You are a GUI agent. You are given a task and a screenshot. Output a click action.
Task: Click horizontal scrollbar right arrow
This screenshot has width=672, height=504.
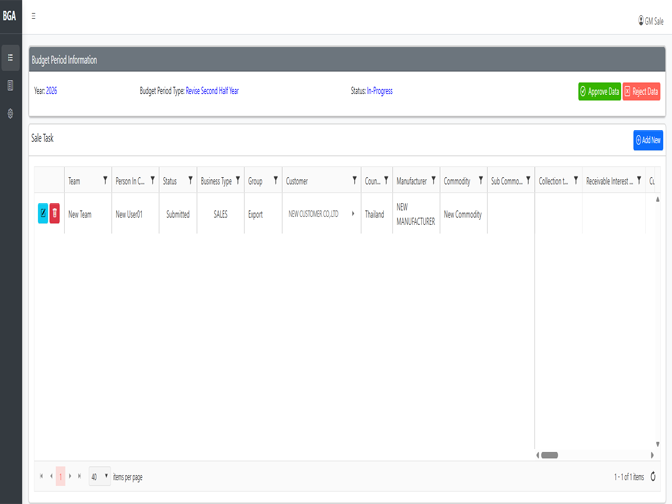click(x=652, y=455)
